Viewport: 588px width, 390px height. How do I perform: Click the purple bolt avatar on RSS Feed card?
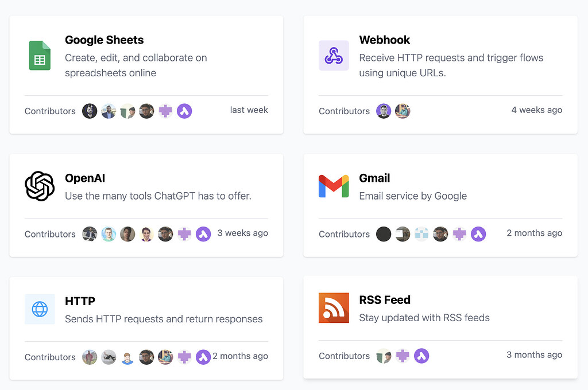421,356
